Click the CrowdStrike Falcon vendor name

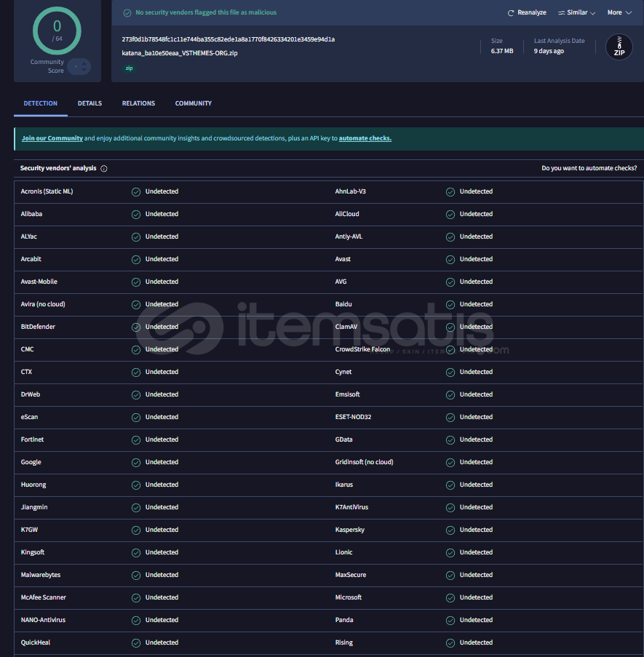(x=362, y=349)
